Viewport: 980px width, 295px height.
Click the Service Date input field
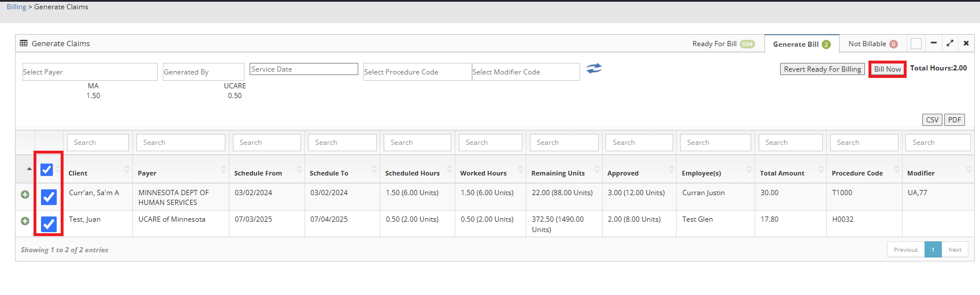click(x=304, y=69)
